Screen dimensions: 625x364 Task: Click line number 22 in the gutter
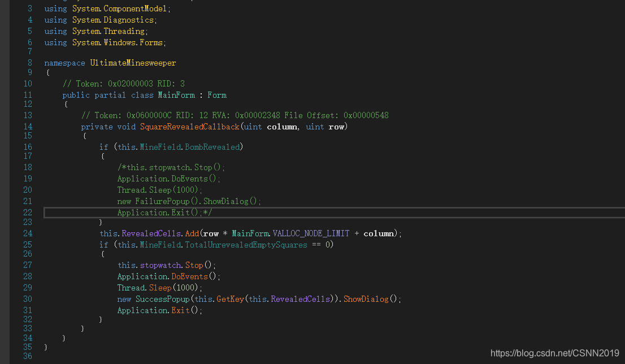point(28,213)
